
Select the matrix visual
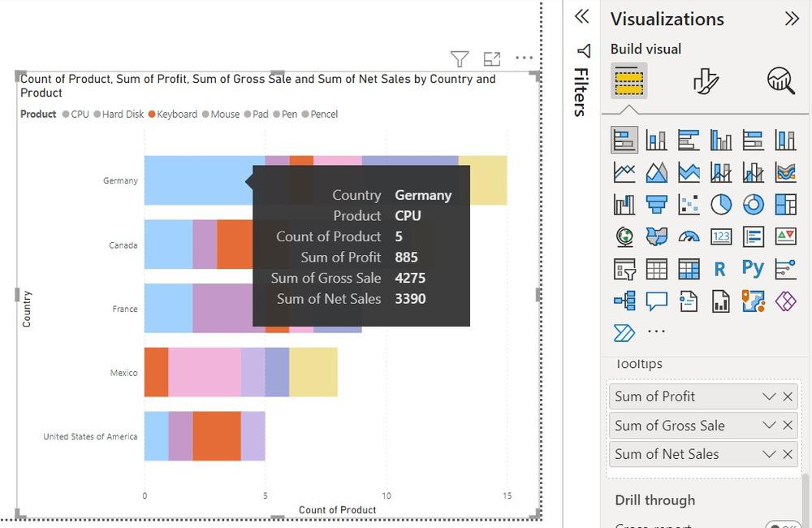689,269
